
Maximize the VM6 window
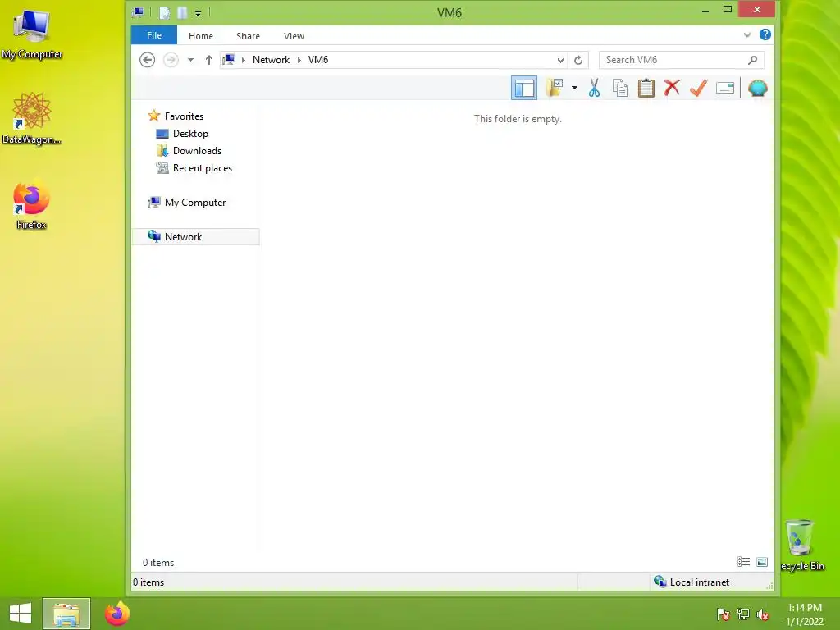coord(728,10)
